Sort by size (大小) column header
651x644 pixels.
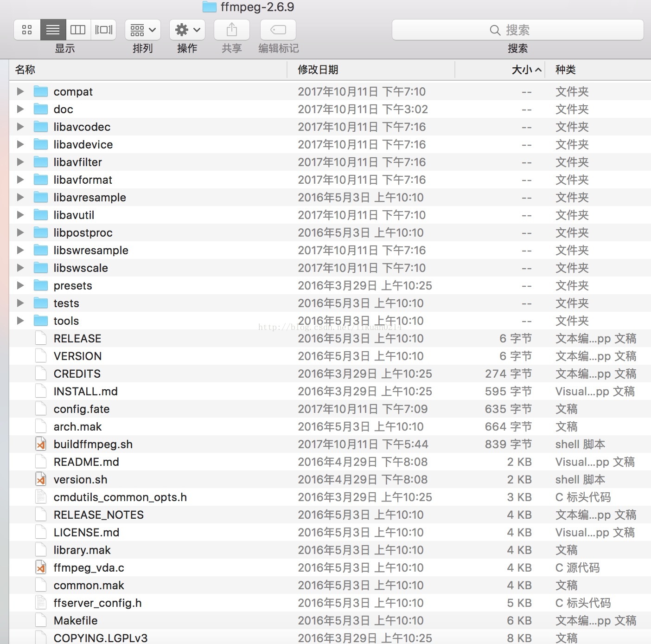pyautogui.click(x=500, y=70)
